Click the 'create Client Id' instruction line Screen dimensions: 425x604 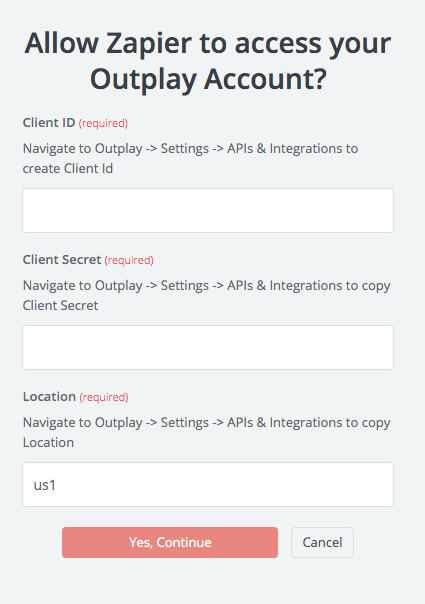(x=68, y=169)
